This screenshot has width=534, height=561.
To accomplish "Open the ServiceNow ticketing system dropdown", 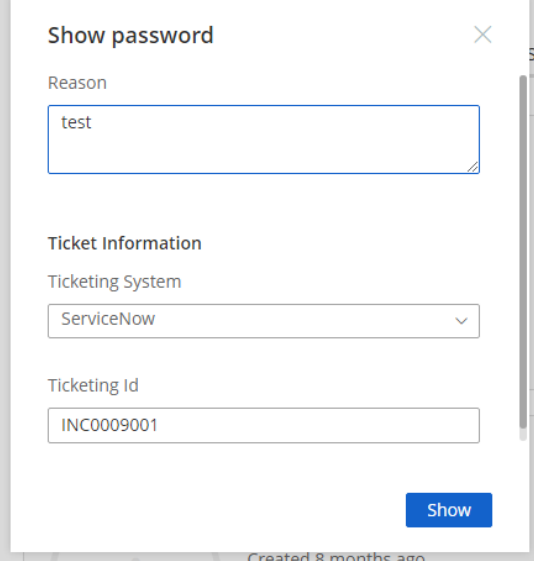I will 264,321.
